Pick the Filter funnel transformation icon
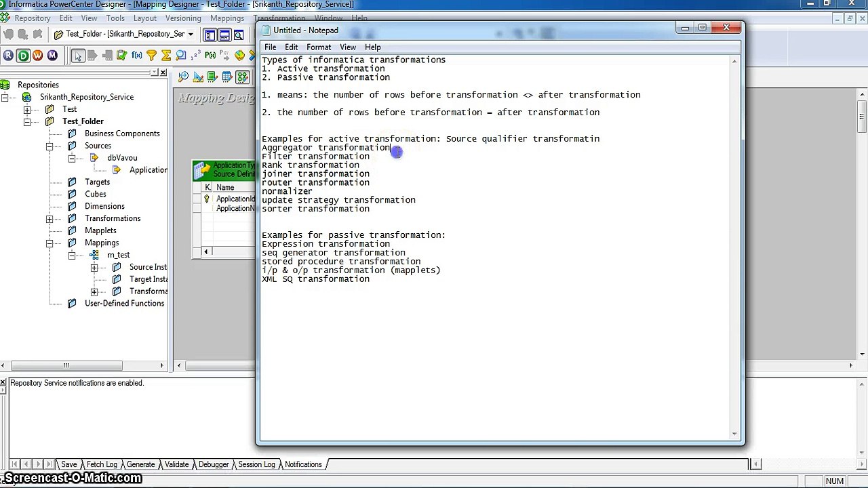 point(151,56)
